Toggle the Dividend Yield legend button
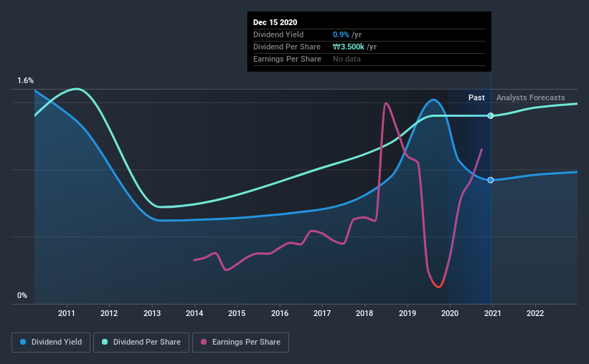Screen dimensions: 589x364 tap(51, 343)
